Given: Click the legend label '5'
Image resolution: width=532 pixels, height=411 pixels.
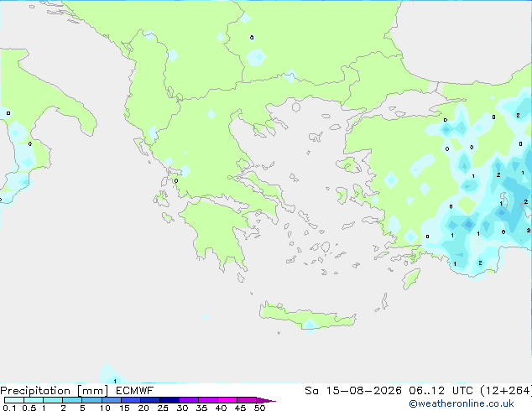Looking at the screenshot, I should pyautogui.click(x=82, y=408).
